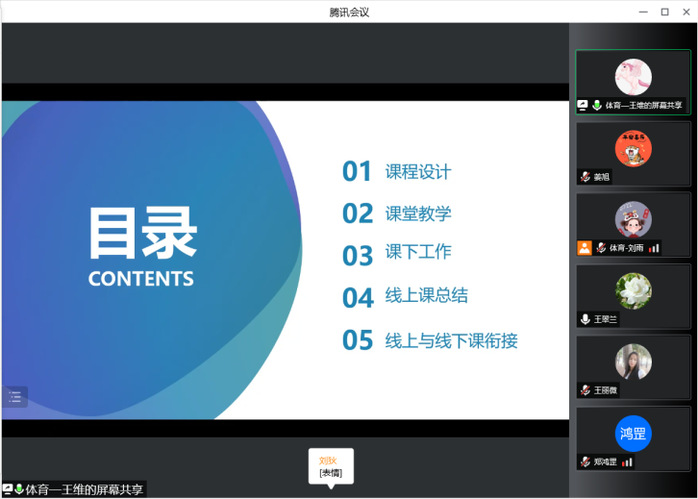Click 05 线上与线下课衔接 contents entry
Image resolution: width=698 pixels, height=499 pixels.
(430, 341)
